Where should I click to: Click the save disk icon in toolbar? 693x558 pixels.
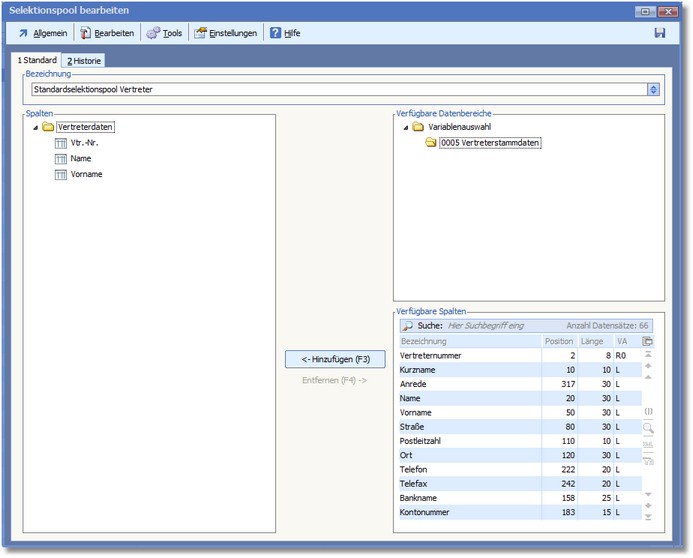660,33
